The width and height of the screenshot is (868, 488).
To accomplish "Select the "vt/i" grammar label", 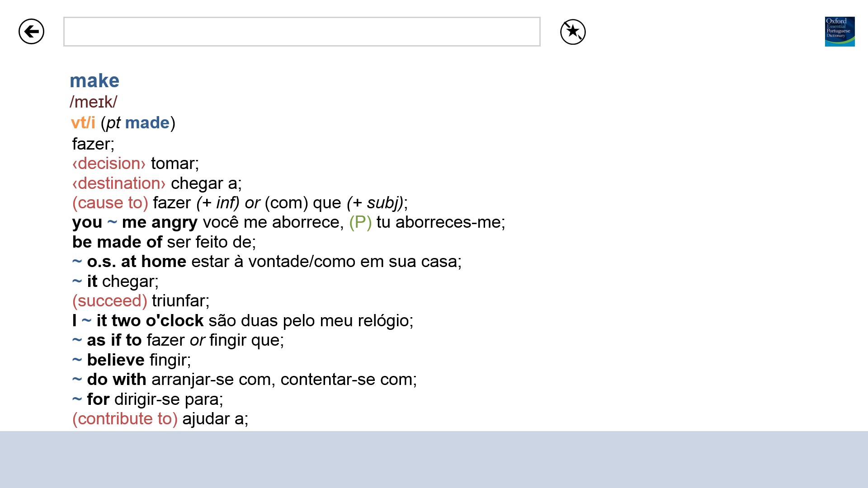I will [83, 123].
